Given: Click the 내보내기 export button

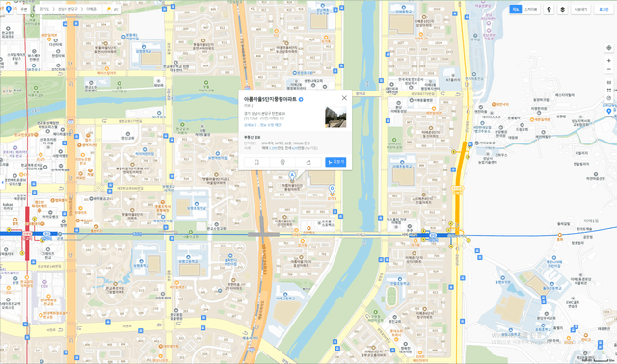Looking at the screenshot, I should tap(580, 9).
